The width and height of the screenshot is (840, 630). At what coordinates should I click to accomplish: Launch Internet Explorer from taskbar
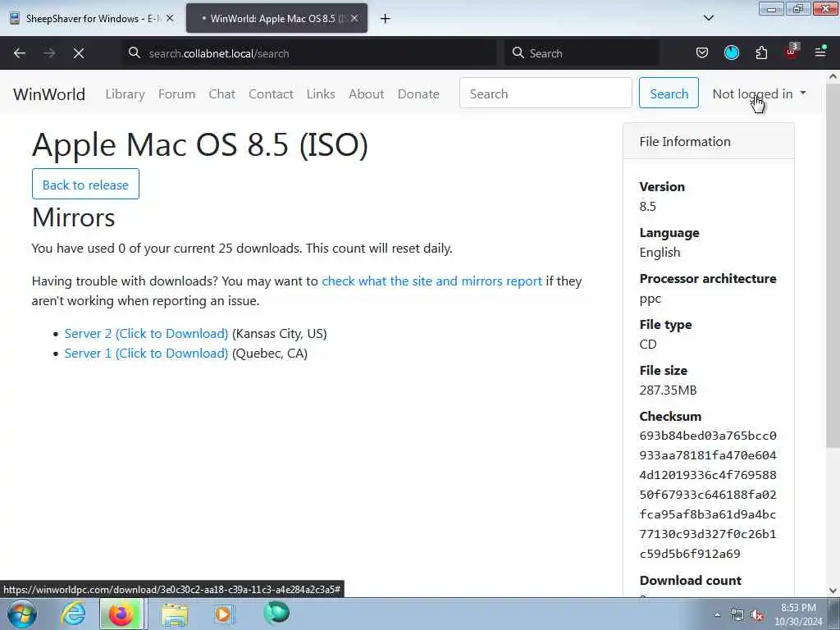(73, 614)
